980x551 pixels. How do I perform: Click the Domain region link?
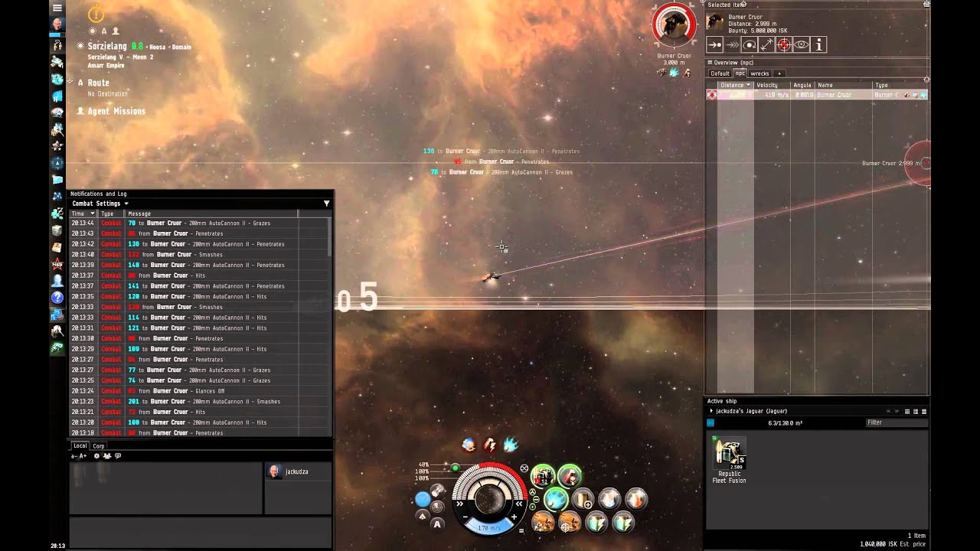(181, 47)
